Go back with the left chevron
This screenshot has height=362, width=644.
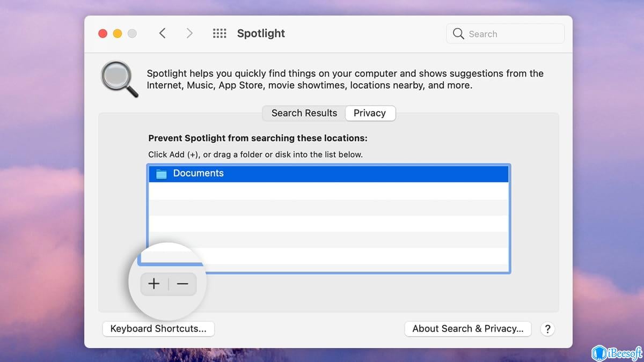pos(162,33)
